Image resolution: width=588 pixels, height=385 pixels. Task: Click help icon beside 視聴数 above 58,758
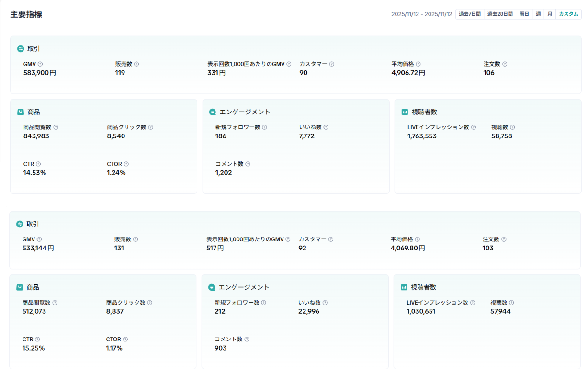tap(512, 127)
